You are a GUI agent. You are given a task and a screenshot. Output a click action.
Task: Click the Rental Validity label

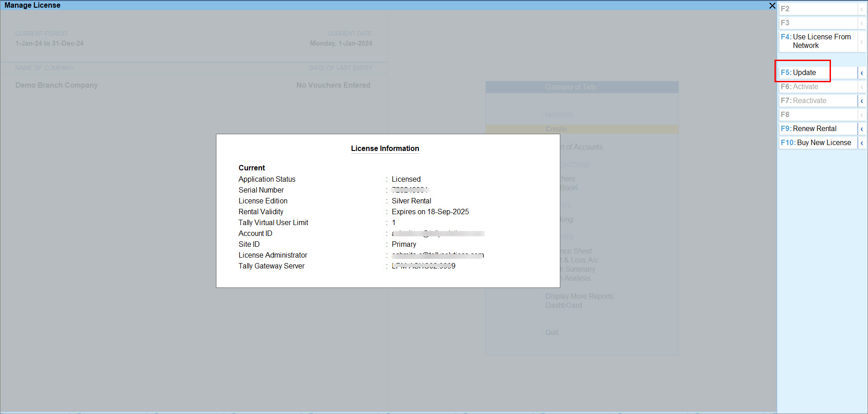point(261,212)
